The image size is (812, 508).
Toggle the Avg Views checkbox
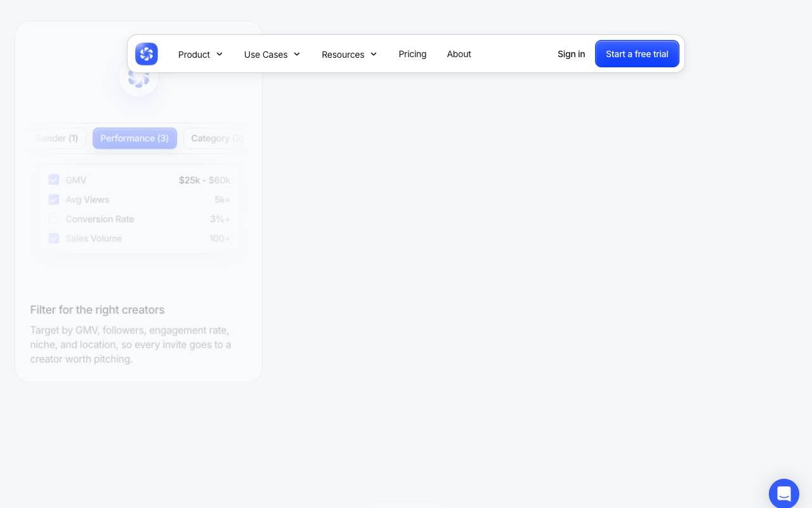[54, 199]
